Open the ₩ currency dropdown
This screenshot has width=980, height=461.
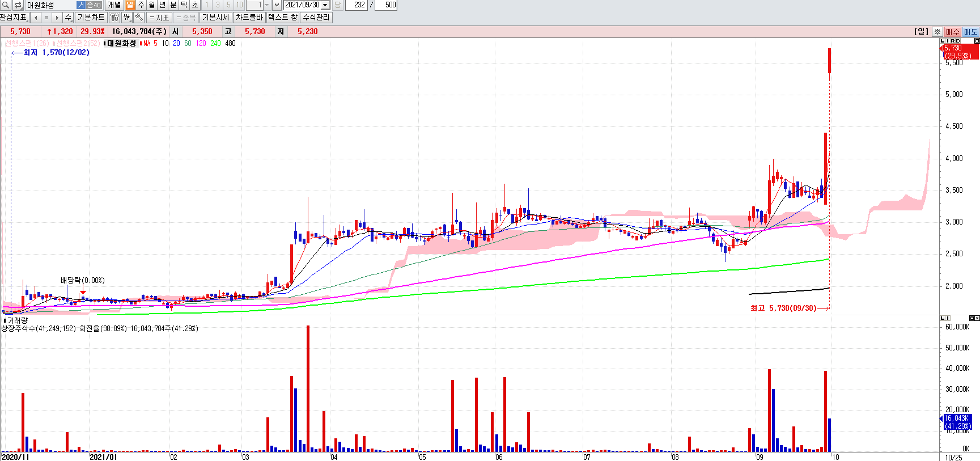tap(127, 18)
